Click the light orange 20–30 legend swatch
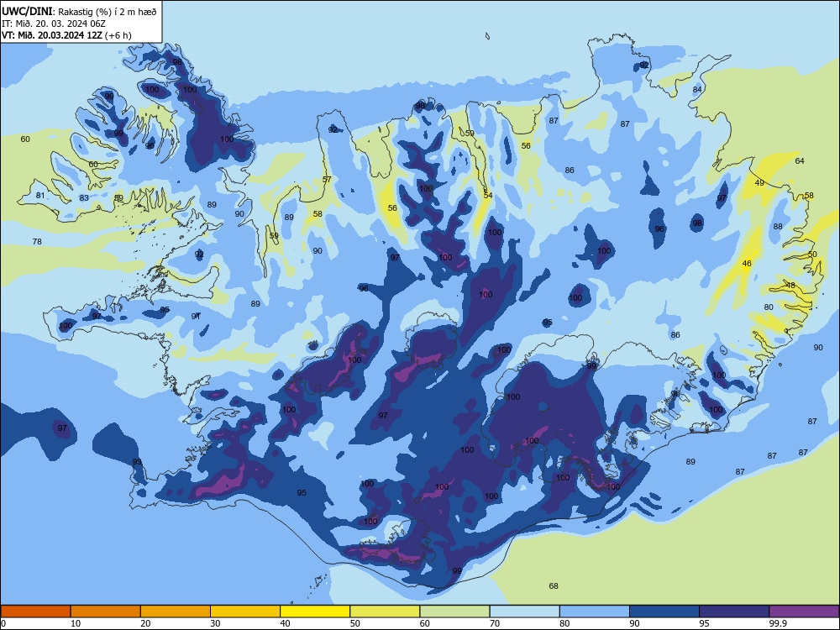 (x=176, y=612)
